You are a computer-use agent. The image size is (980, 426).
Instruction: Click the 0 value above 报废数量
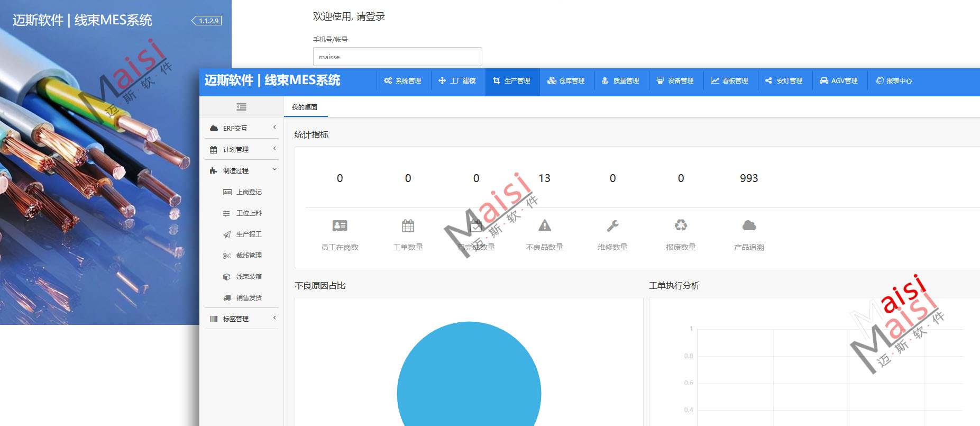point(681,178)
